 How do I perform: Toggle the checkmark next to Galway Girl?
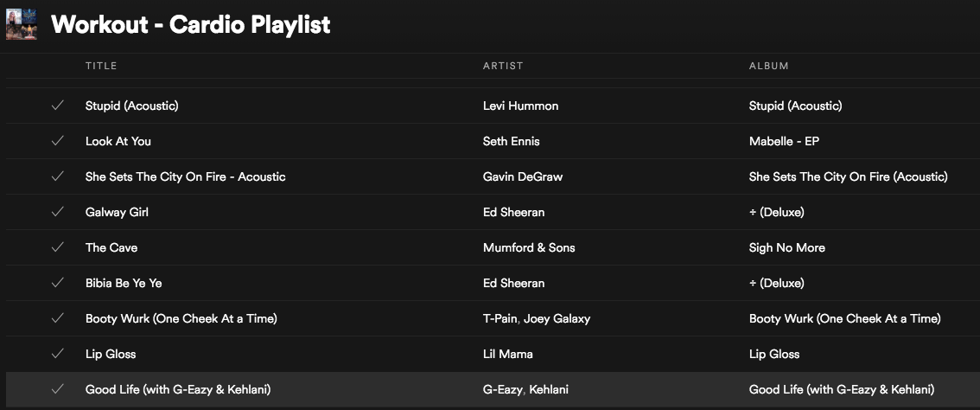58,212
